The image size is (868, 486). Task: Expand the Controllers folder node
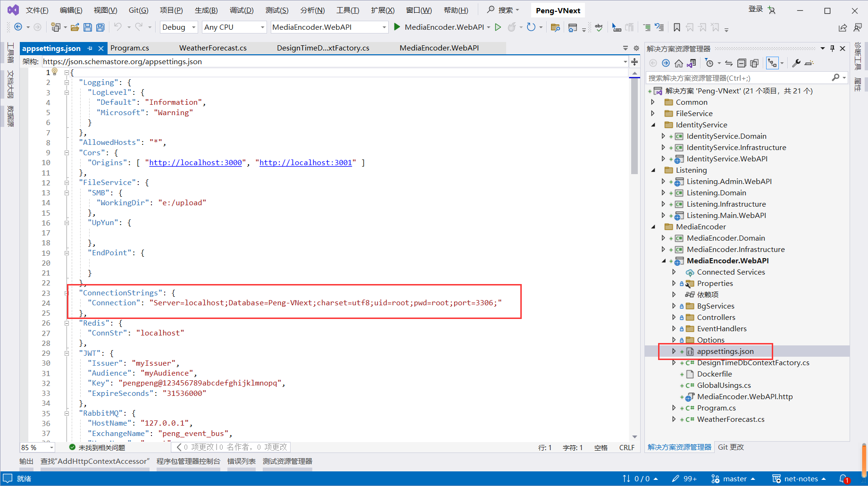click(674, 318)
